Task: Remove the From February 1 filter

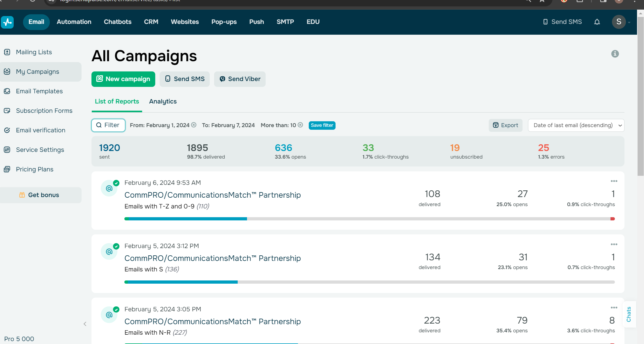Action: [194, 125]
